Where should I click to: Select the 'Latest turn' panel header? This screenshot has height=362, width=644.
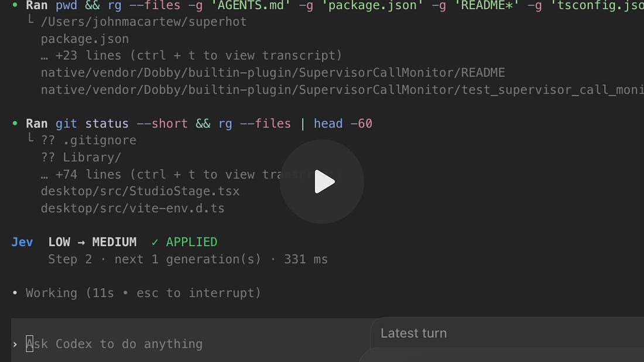coord(413,333)
